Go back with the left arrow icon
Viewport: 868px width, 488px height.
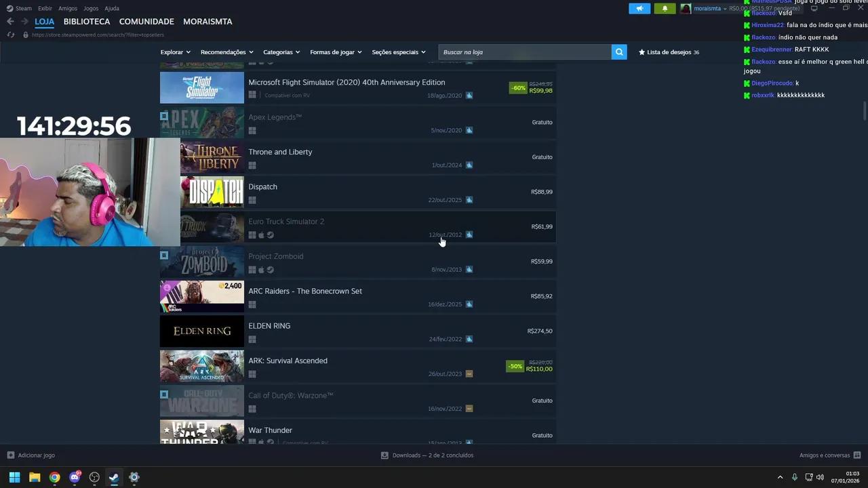tap(10, 22)
